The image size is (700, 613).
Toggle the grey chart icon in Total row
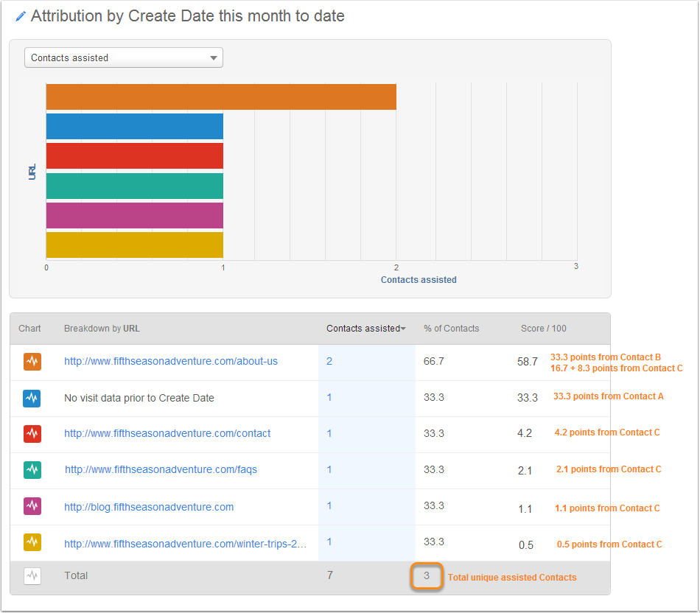(x=32, y=576)
